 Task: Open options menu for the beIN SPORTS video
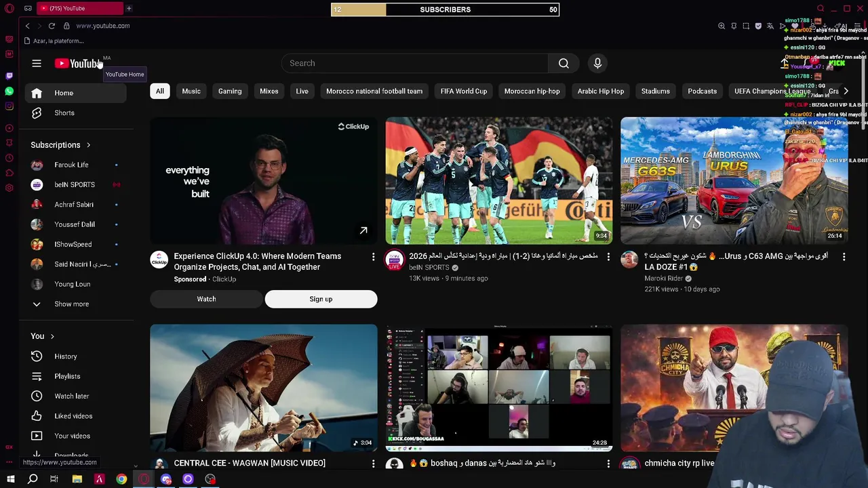(608, 257)
